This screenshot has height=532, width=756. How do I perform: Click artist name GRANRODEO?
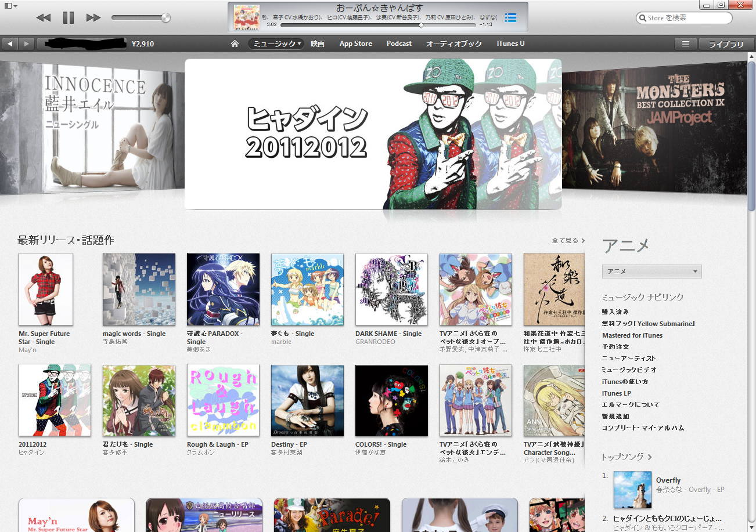pos(375,342)
